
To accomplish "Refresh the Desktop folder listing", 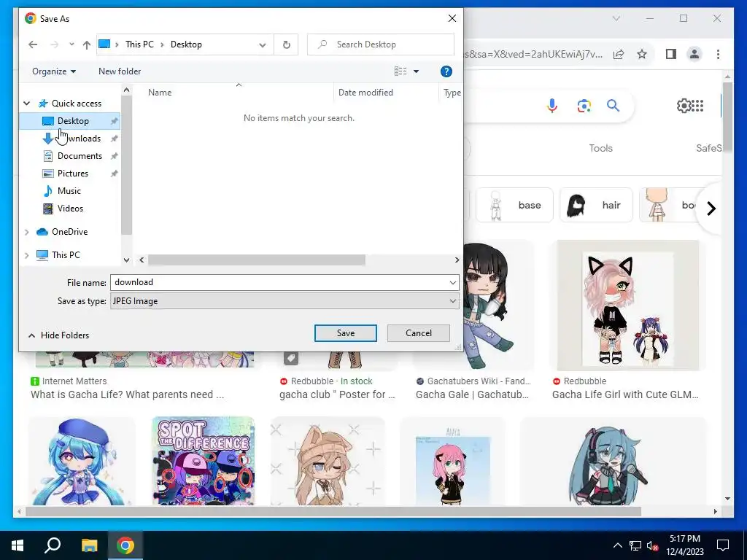I will pos(286,44).
